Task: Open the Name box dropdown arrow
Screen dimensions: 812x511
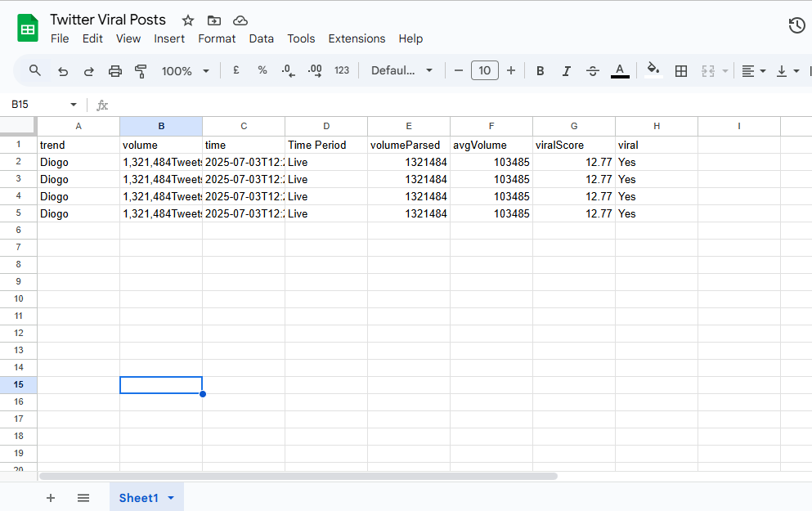Action: coord(74,105)
